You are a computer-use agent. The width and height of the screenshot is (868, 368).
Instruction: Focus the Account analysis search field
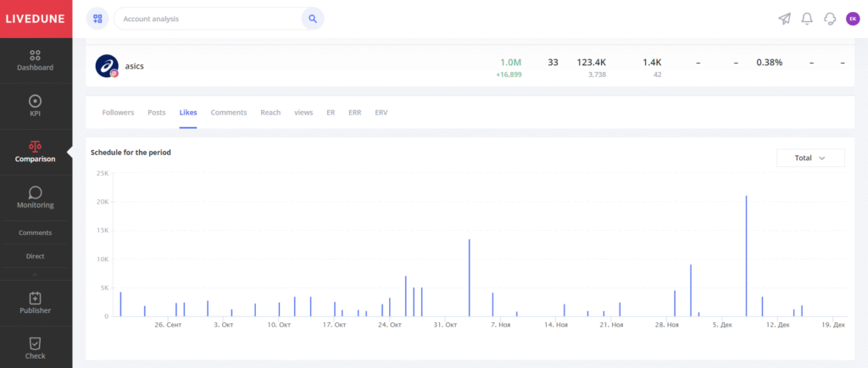(x=208, y=19)
